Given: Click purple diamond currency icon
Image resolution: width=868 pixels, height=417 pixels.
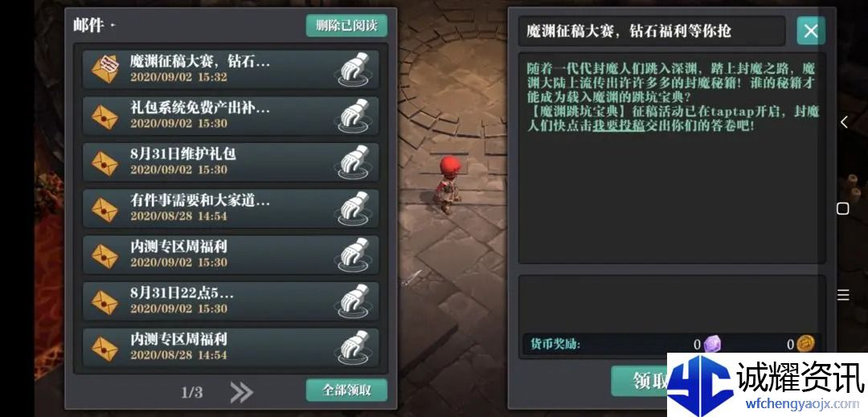Looking at the screenshot, I should pyautogui.click(x=712, y=344).
